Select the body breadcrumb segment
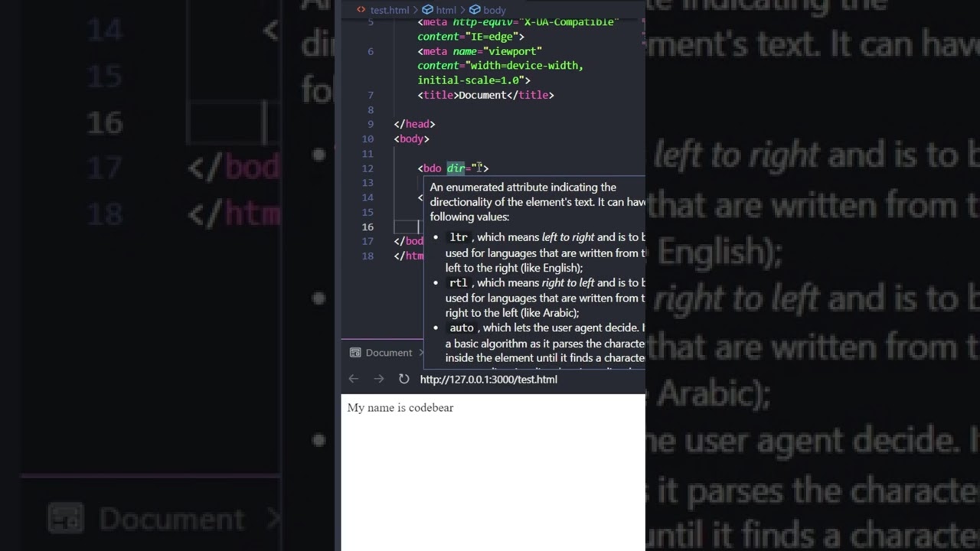980x551 pixels. click(495, 10)
